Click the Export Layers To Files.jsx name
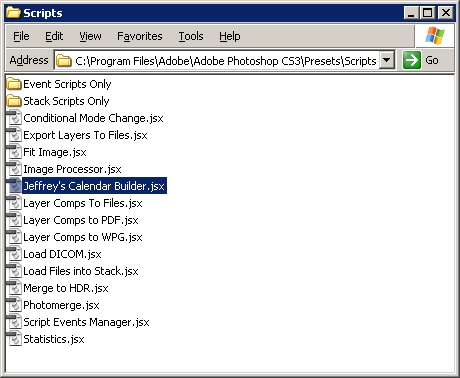This screenshot has height=378, width=460. (85, 135)
